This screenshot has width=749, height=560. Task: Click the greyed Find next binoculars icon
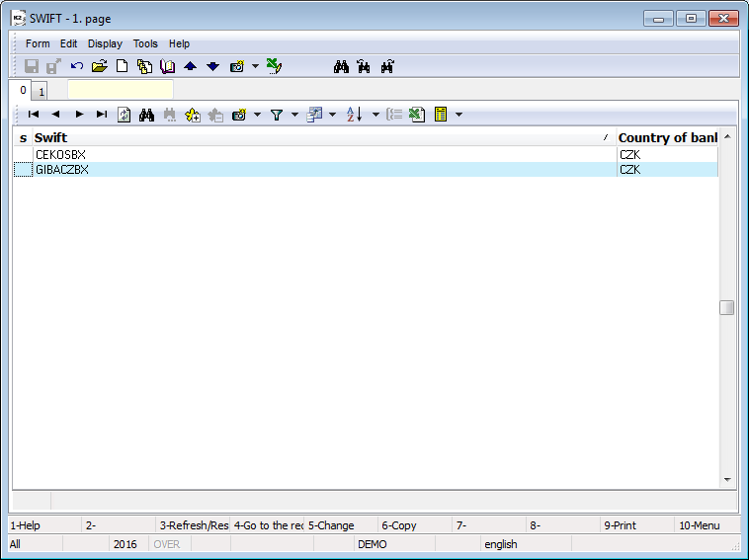coord(170,115)
